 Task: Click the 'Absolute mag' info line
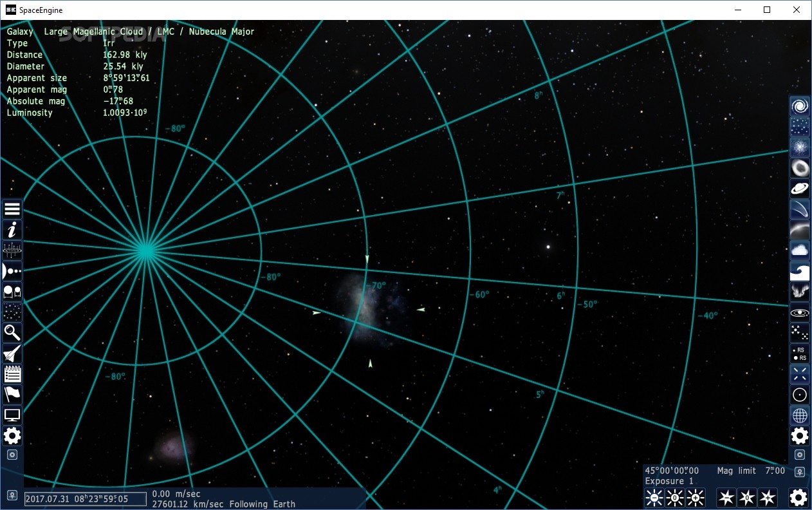(x=70, y=101)
